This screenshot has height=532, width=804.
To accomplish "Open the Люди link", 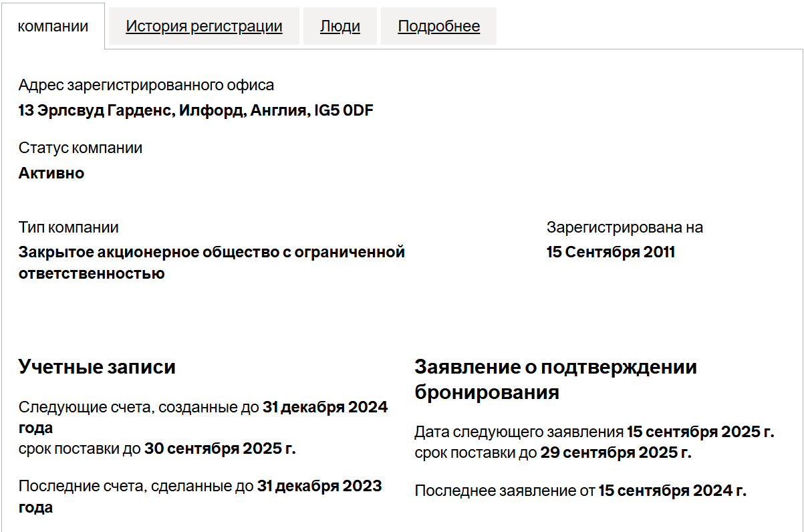I will click(340, 25).
